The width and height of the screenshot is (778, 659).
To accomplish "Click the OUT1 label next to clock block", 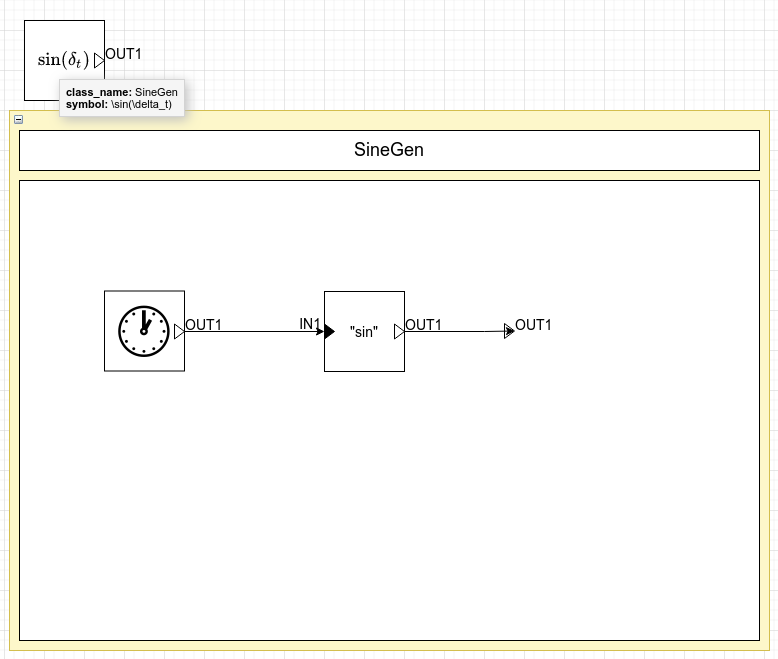I will point(203,324).
